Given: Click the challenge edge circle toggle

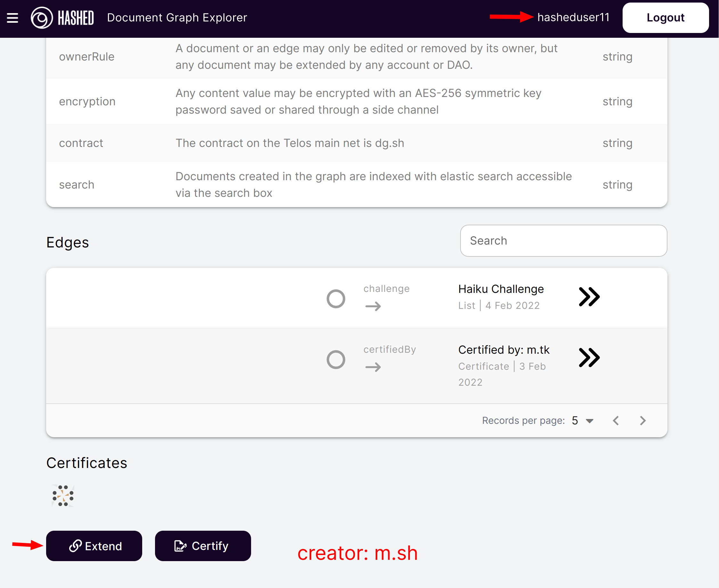Looking at the screenshot, I should point(336,297).
